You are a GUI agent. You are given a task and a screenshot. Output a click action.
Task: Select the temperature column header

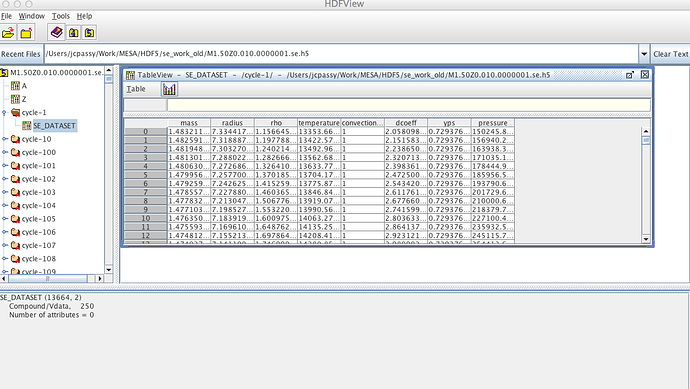319,123
